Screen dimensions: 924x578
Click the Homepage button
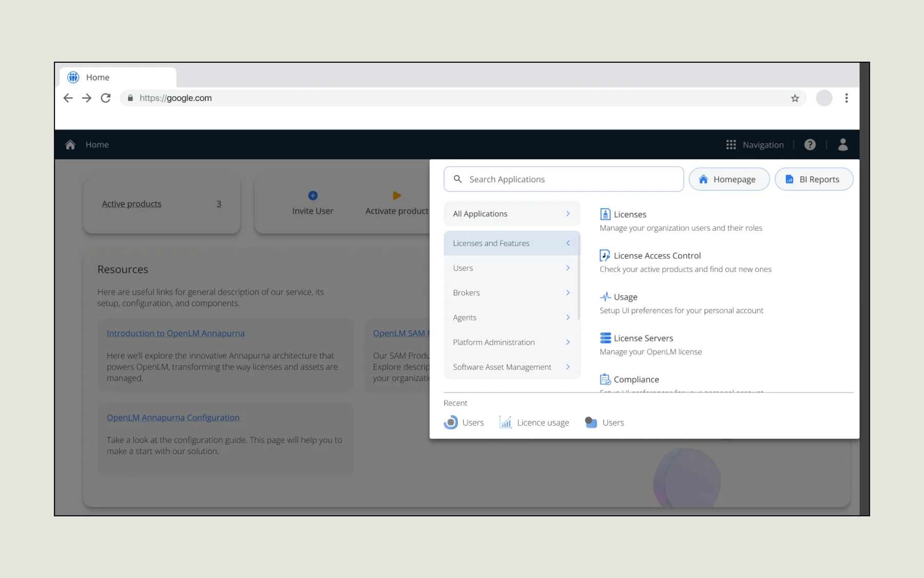pyautogui.click(x=729, y=179)
